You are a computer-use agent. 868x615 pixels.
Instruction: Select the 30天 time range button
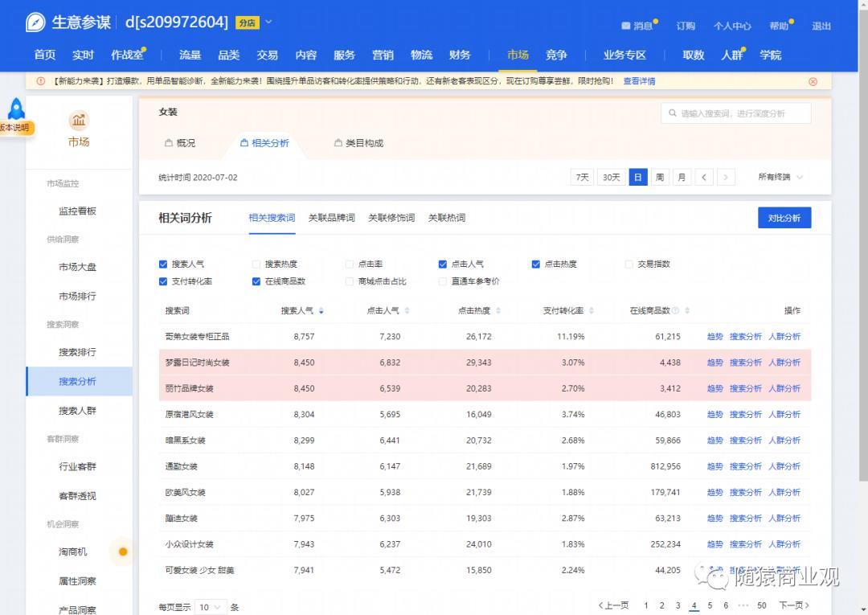pos(611,177)
